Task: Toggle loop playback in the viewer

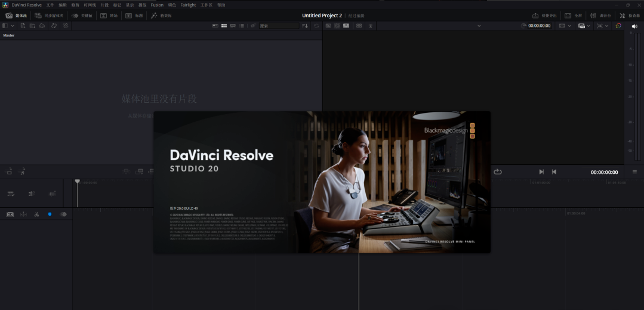Action: point(498,172)
